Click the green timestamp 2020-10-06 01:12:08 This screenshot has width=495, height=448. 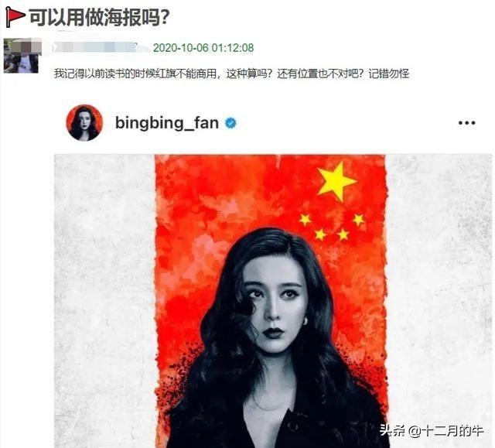pyautogui.click(x=203, y=48)
